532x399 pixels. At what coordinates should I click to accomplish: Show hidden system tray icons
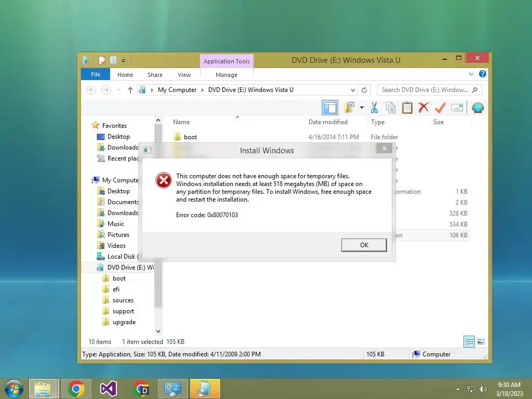[x=458, y=389]
